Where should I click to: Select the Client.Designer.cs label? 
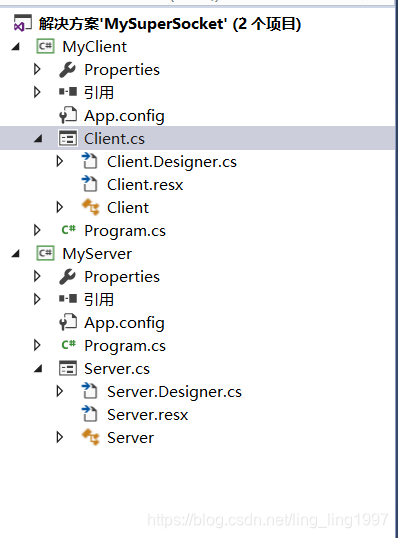click(x=172, y=162)
